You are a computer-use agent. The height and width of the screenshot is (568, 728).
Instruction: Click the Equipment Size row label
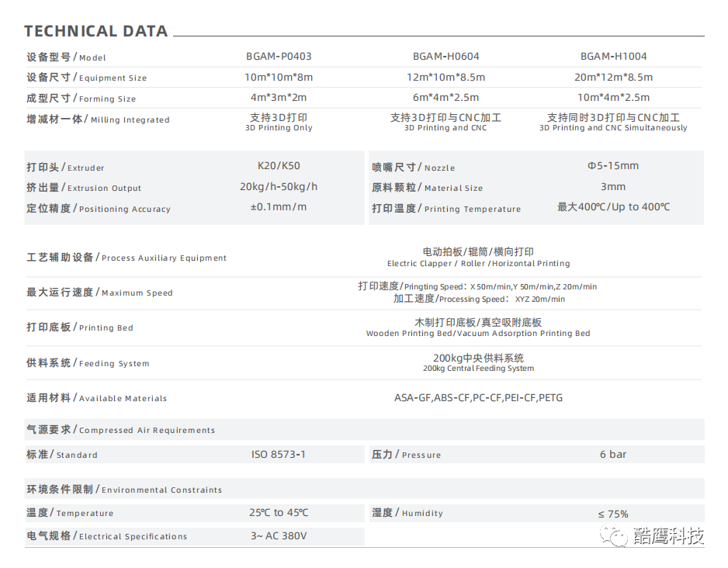click(x=86, y=78)
